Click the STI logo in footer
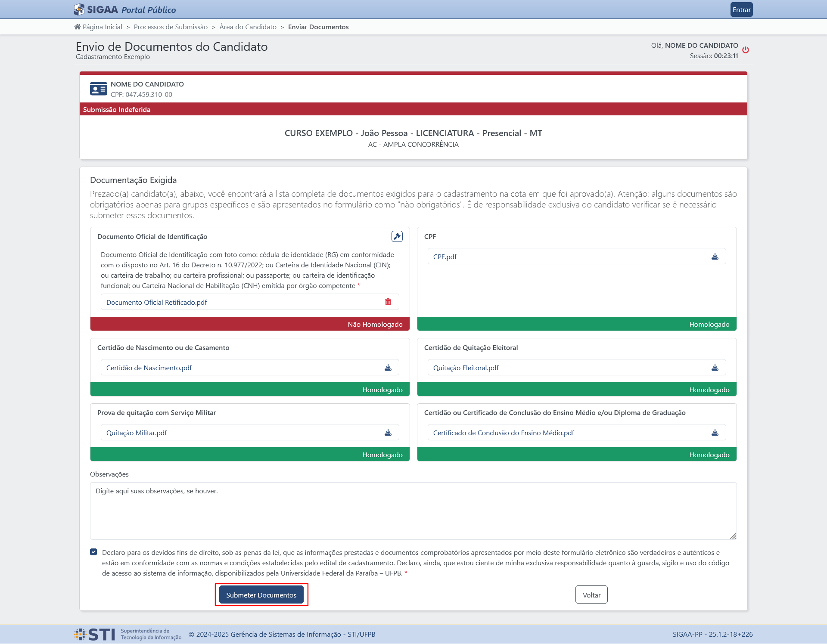The width and height of the screenshot is (827, 644). click(128, 634)
